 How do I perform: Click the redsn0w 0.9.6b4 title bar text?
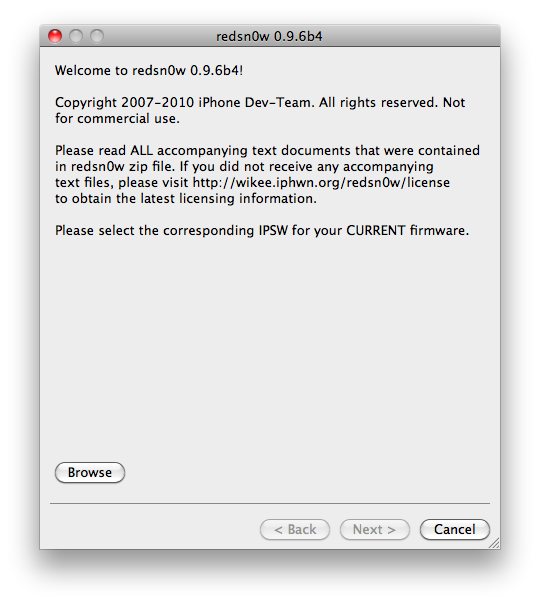269,36
